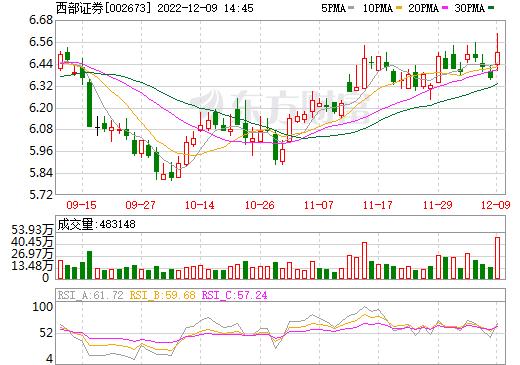
Task: Click the 20PMA magenta legend swatch
Action: point(445,8)
